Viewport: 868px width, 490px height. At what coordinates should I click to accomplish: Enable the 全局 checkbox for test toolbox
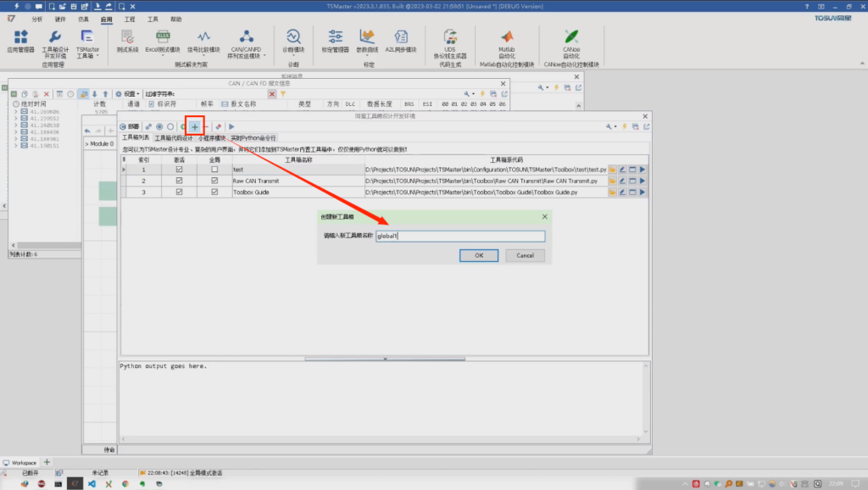tap(216, 169)
